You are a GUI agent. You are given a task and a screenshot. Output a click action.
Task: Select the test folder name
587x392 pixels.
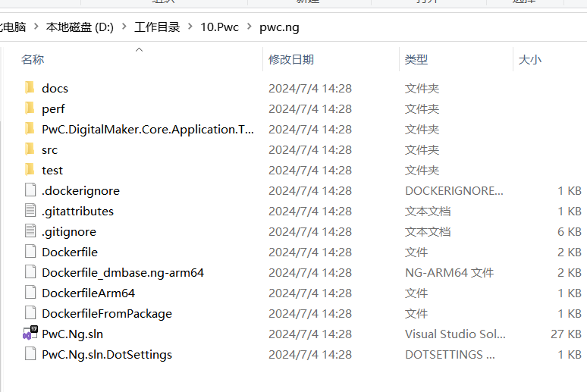pos(52,171)
